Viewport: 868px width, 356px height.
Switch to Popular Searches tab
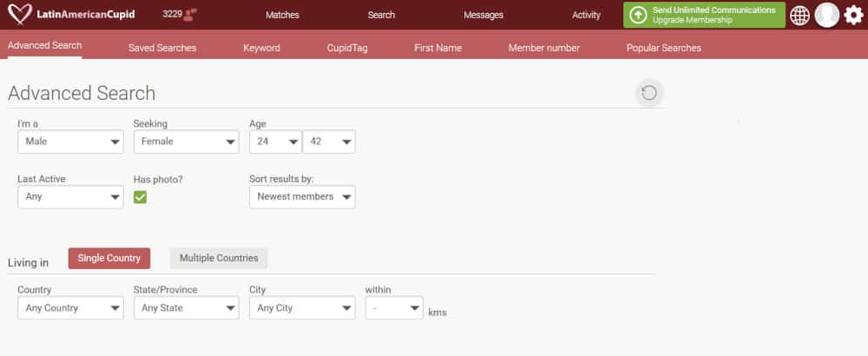point(664,48)
